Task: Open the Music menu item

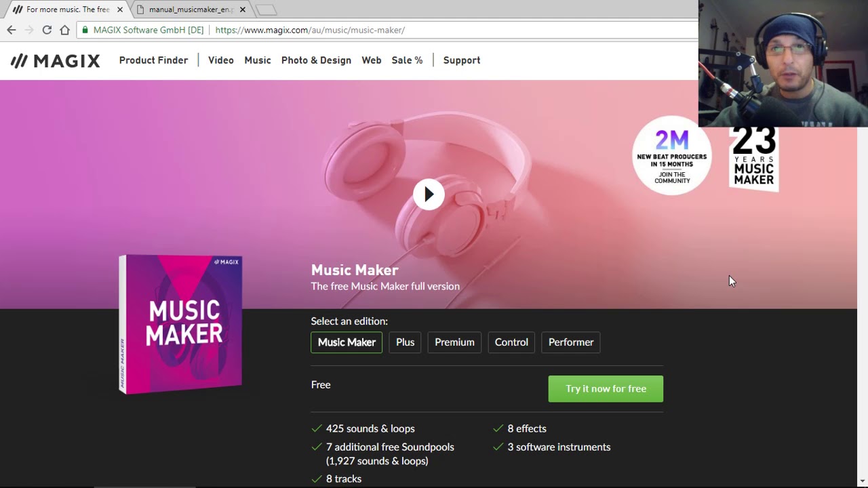Action: 258,60
